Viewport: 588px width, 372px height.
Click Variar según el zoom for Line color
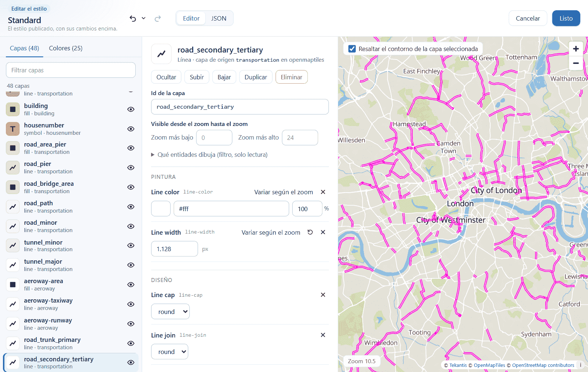[284, 192]
